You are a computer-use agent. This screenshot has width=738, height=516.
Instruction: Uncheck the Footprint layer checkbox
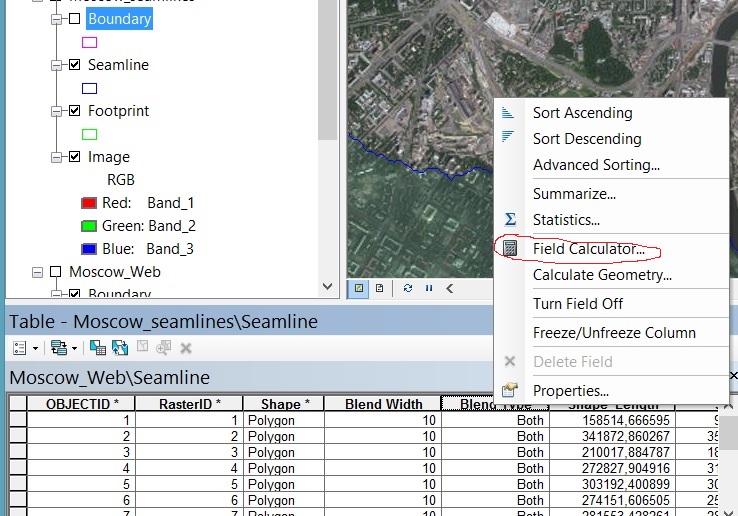[74, 111]
